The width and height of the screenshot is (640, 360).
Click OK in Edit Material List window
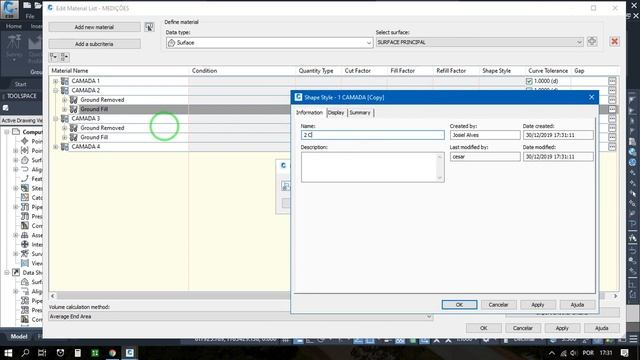pyautogui.click(x=483, y=328)
